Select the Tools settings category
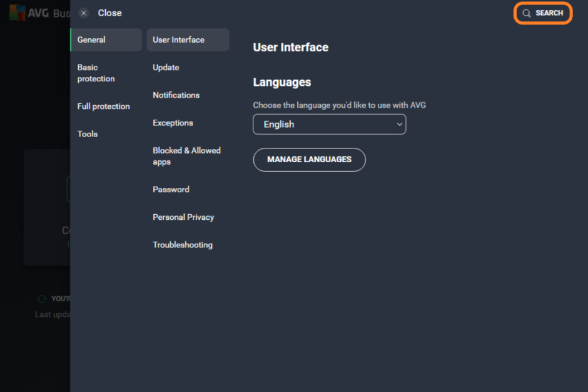Viewport: 588px width, 392px height. pyautogui.click(x=87, y=133)
